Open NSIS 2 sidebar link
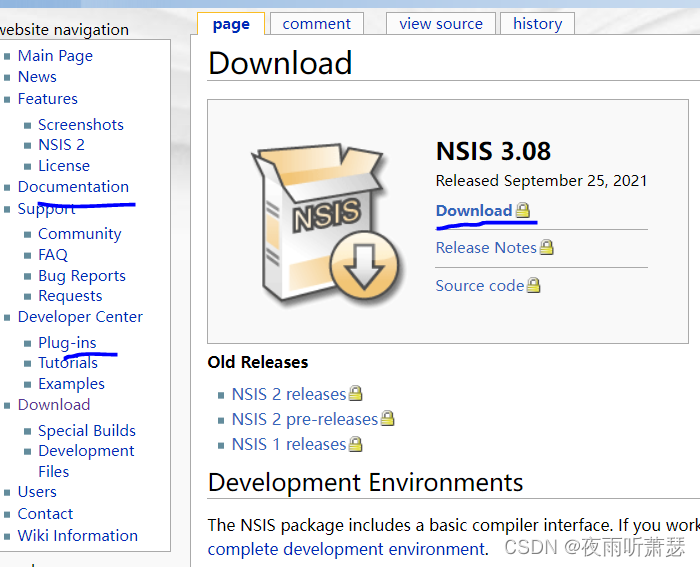 [x=61, y=145]
